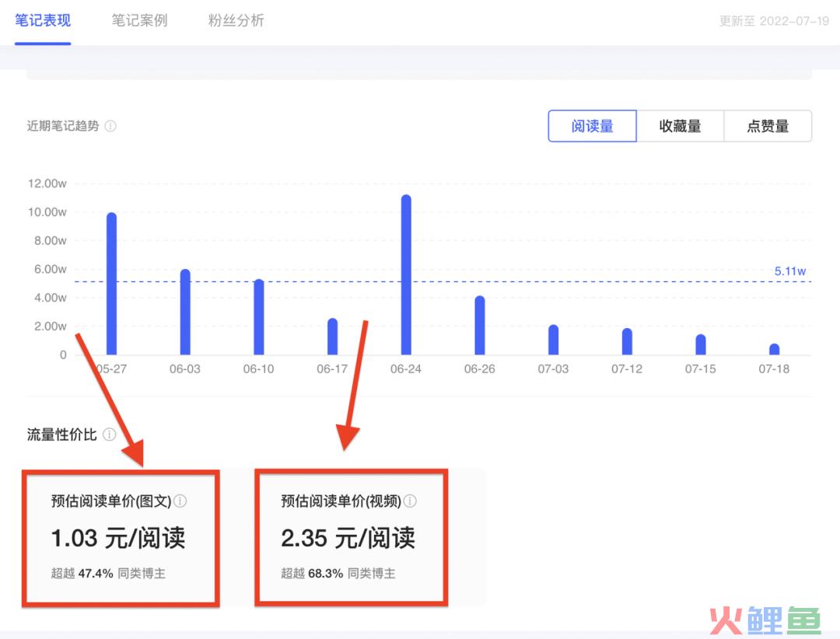The image size is (840, 639).
Task: Click the 07-15 bar in chart
Action: (x=701, y=344)
